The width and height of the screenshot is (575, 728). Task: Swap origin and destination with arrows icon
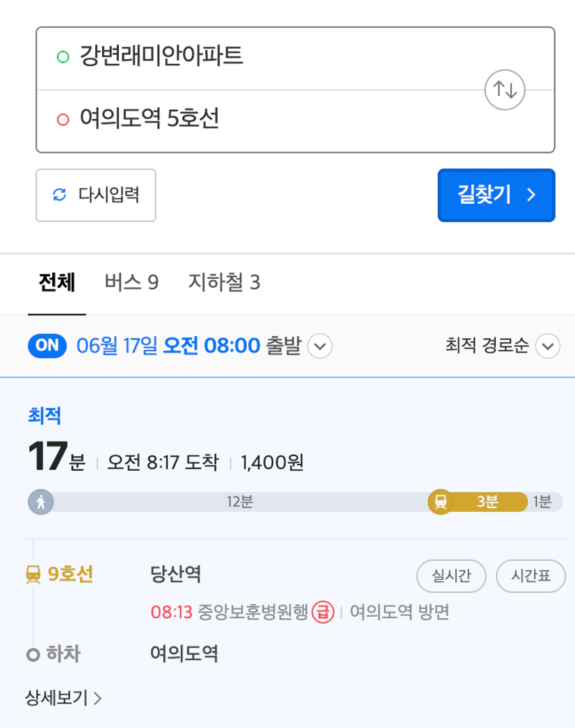(505, 90)
